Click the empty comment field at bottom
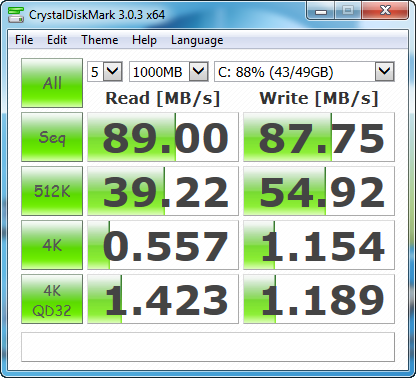This screenshot has width=416, height=378. point(208,347)
